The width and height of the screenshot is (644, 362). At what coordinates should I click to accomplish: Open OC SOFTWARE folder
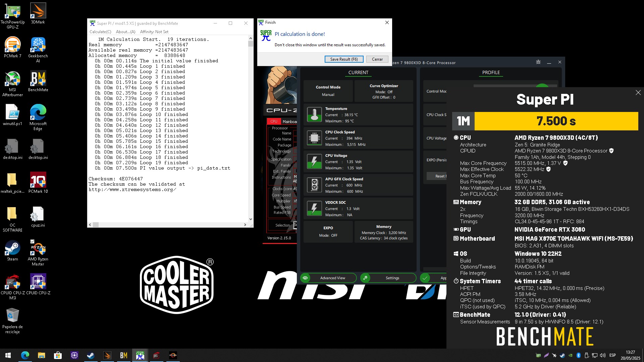tap(12, 219)
